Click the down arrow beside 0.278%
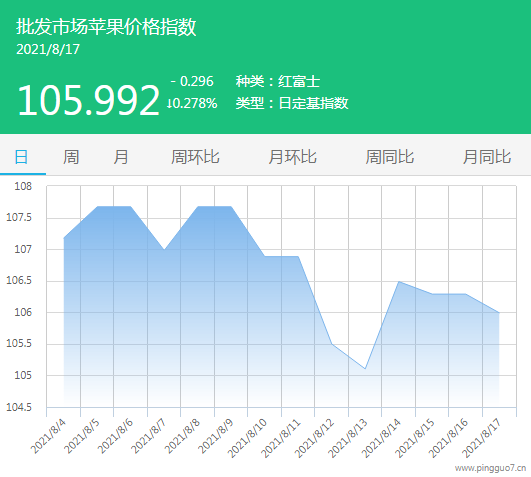The image size is (531, 477). pyautogui.click(x=168, y=104)
